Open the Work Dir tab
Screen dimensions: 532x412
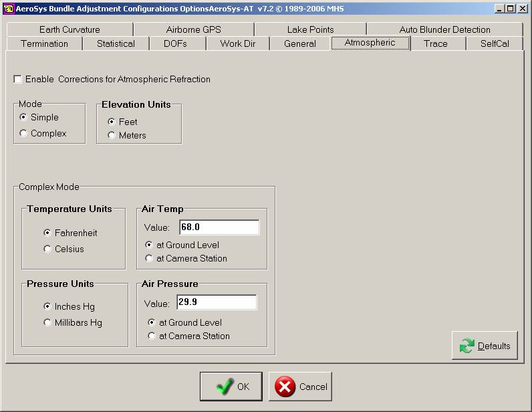tap(237, 44)
